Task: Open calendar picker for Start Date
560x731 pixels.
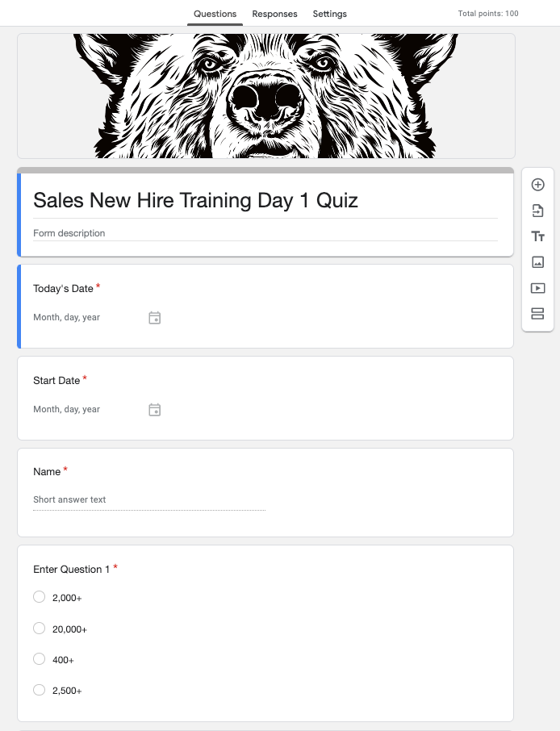Action: coord(155,410)
